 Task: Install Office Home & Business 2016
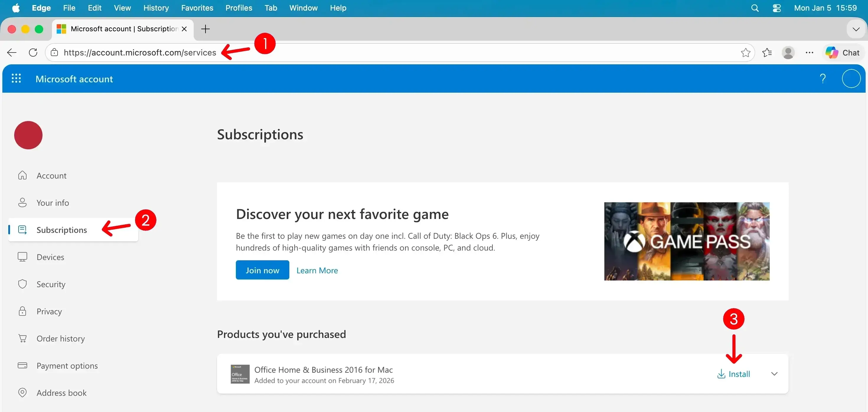[734, 374]
